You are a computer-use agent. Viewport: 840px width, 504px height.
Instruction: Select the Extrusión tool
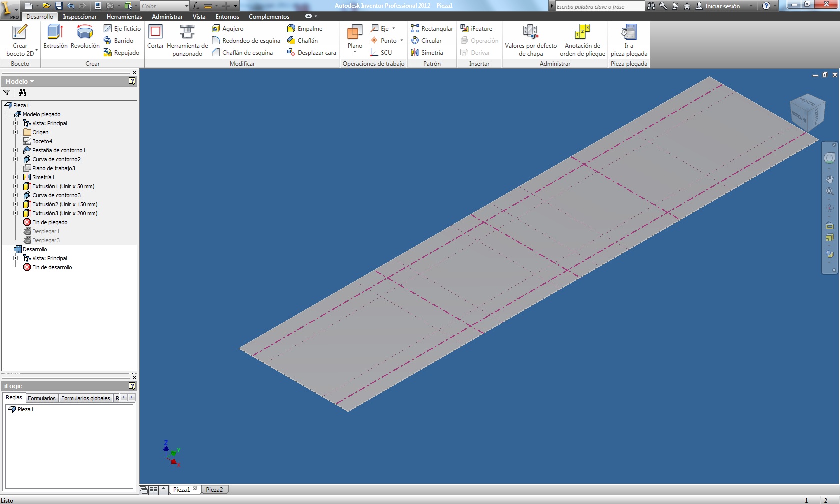tap(55, 36)
